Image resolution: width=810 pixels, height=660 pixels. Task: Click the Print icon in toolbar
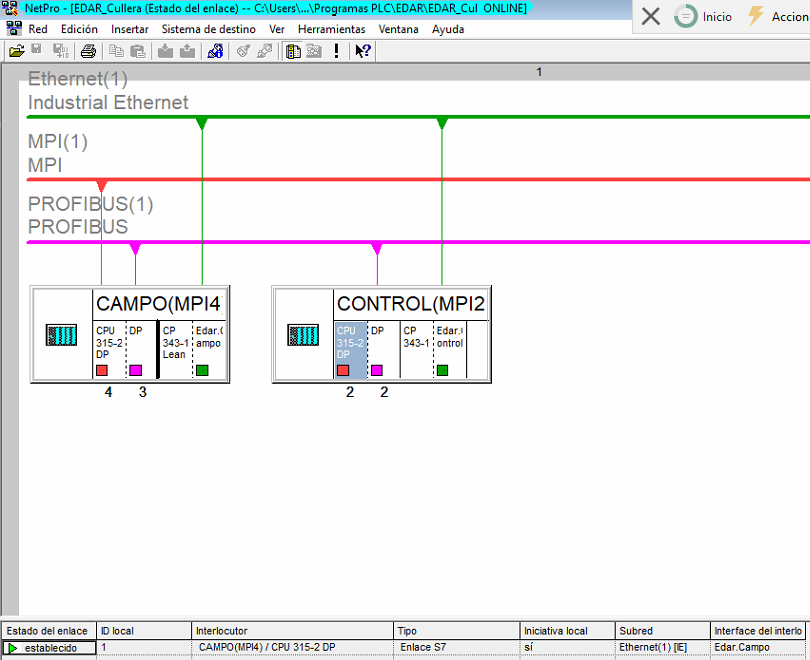pyautogui.click(x=88, y=51)
